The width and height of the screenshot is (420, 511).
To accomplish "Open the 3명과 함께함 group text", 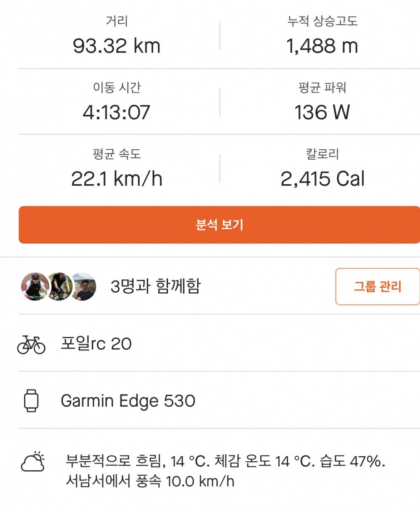I will pos(155,287).
